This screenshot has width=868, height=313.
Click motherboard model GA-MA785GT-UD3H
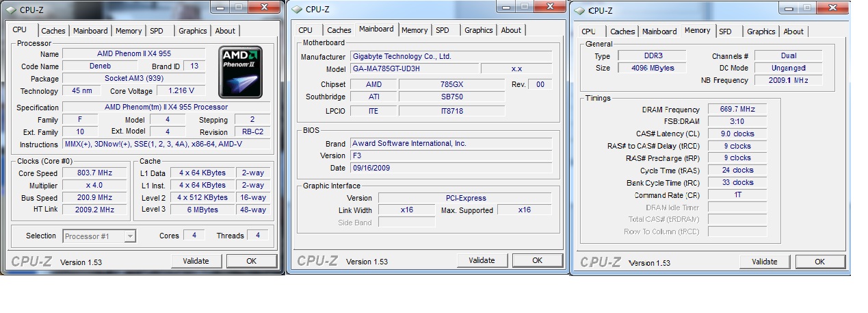click(414, 68)
